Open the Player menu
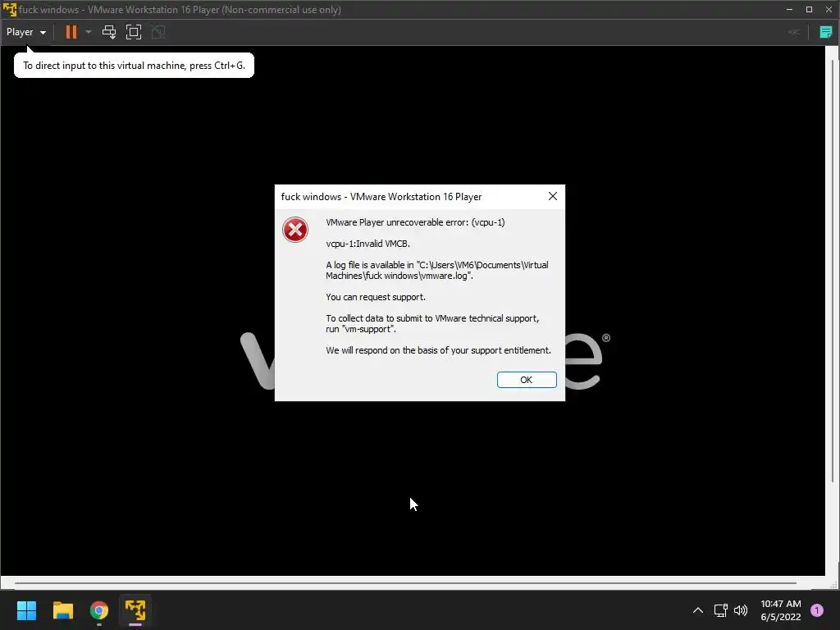The width and height of the screenshot is (840, 630). 25,32
